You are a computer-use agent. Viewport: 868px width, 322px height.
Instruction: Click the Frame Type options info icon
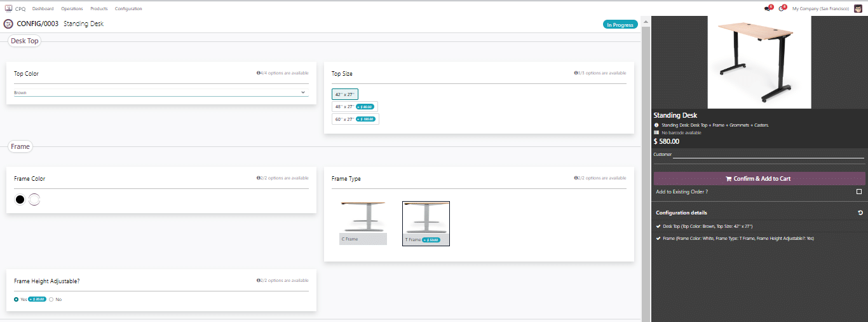click(x=576, y=178)
